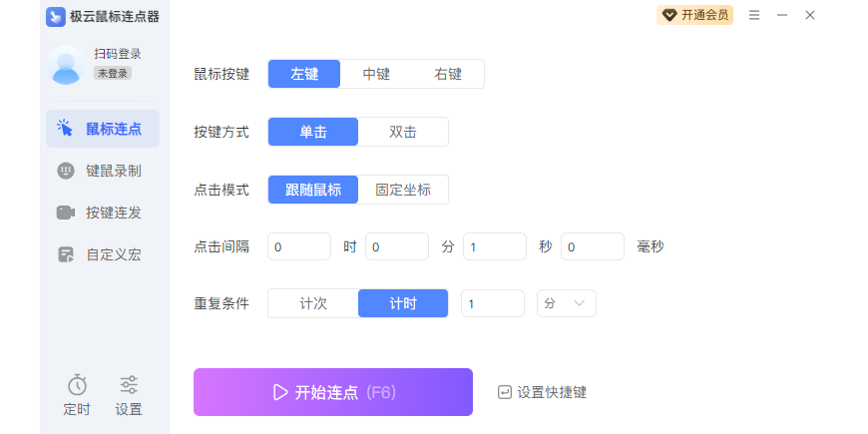Open the 设置 settings sliders icon

click(129, 385)
